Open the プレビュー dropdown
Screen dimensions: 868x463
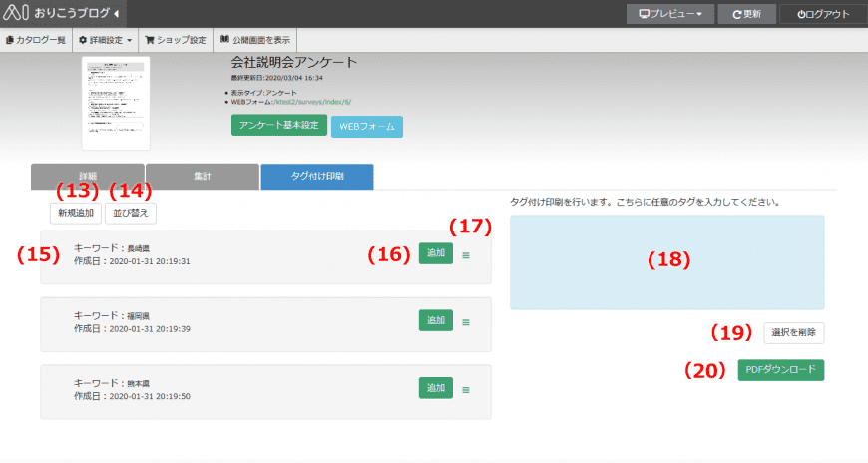[x=669, y=14]
